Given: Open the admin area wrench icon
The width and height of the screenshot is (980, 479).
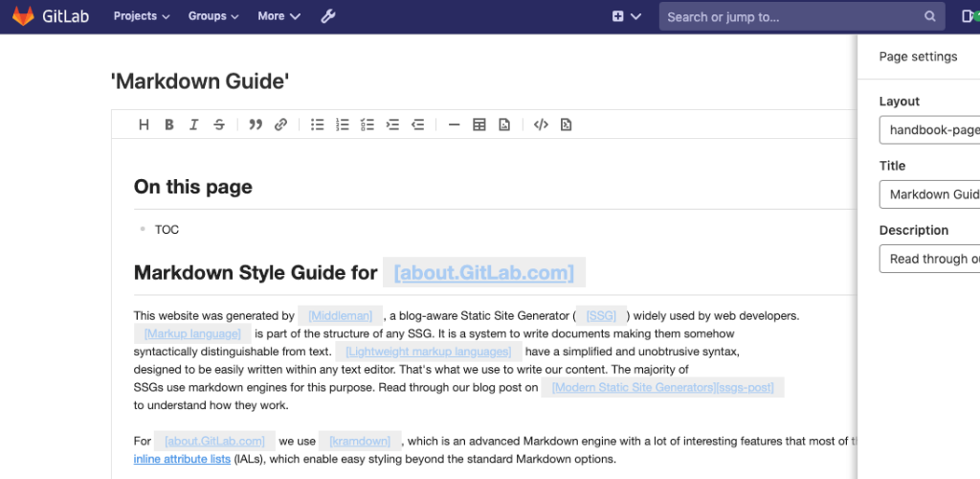Looking at the screenshot, I should point(328,16).
